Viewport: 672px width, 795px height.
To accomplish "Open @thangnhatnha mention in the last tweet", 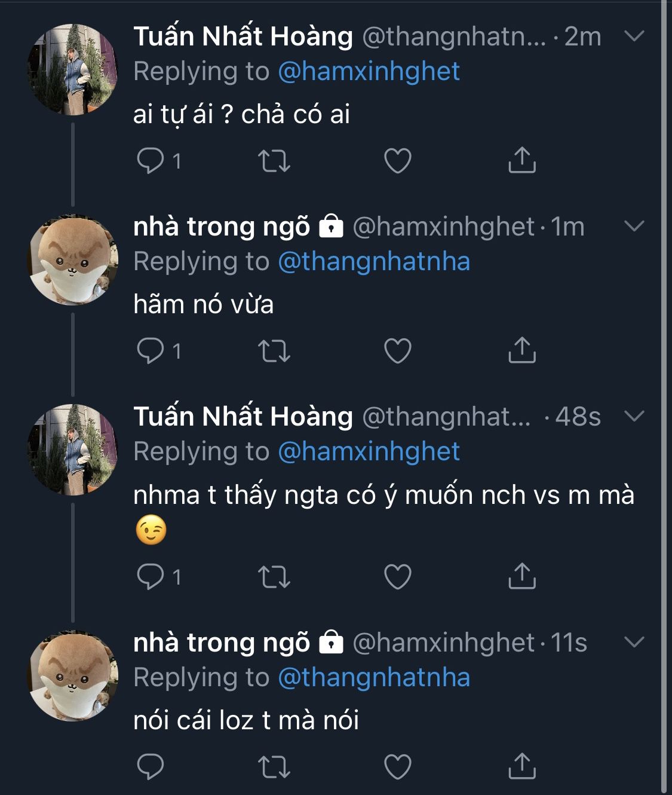I will (x=374, y=677).
